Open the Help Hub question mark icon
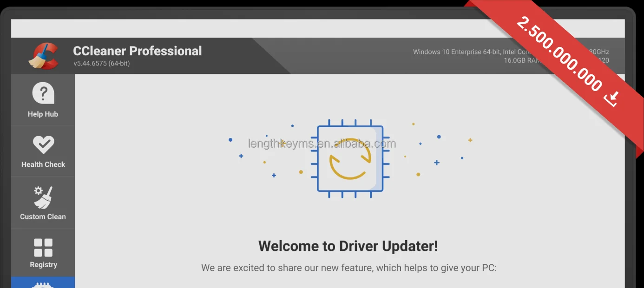This screenshot has width=644, height=288. click(43, 93)
